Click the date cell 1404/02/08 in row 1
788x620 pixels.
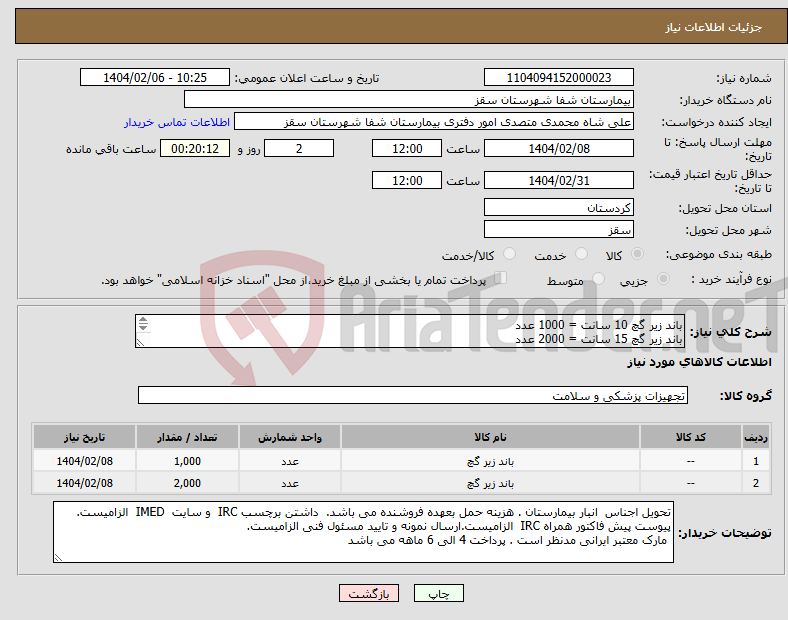coord(84,461)
